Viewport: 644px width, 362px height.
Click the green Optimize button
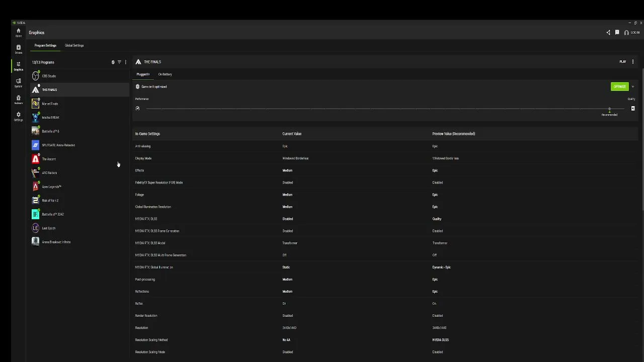[x=619, y=87]
